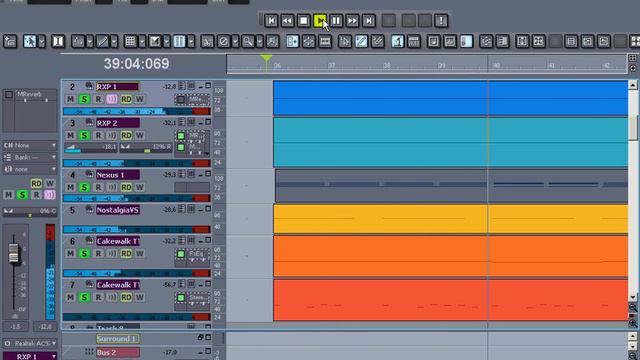Screen dimensions: 640x360
Task: Start playback with the Play button
Action: (x=320, y=21)
